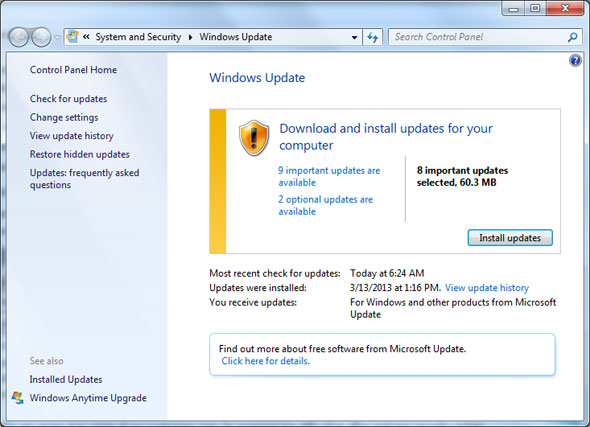
Task: Open Click here for details link
Action: [x=266, y=361]
